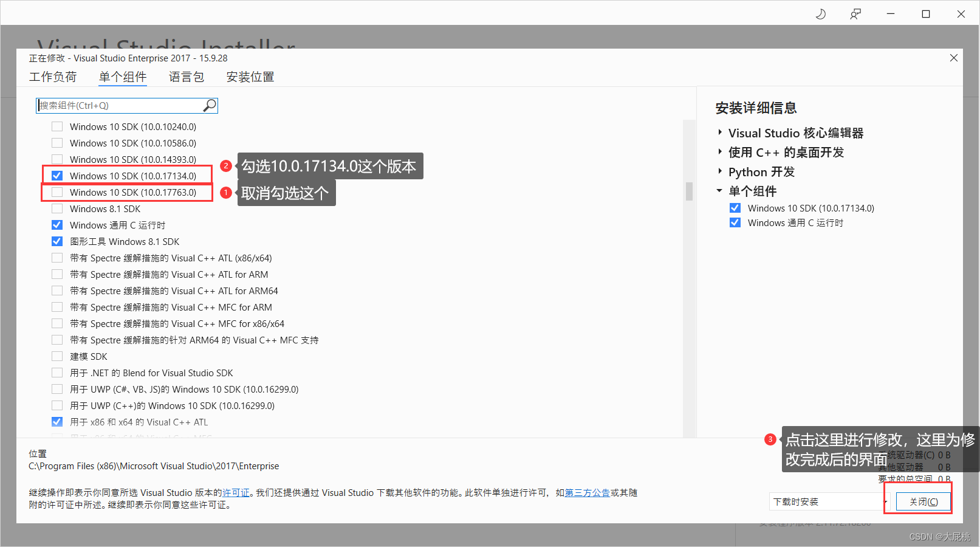980x547 pixels.
Task: Uncheck 用于 x86 和 x64 的 Visual C++ ATL
Action: (x=57, y=422)
